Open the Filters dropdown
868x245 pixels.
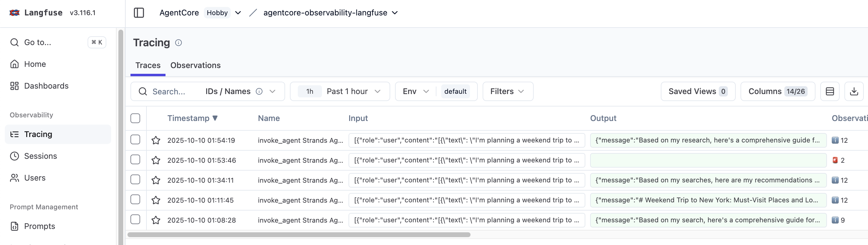(507, 91)
